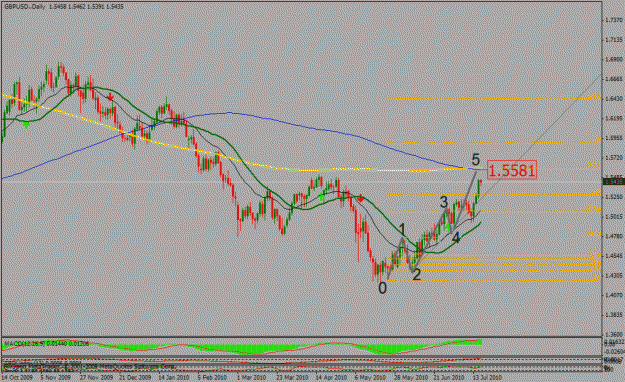Click the 1.4545 price axis value
This screenshot has height=382, width=625.
pyautogui.click(x=614, y=256)
